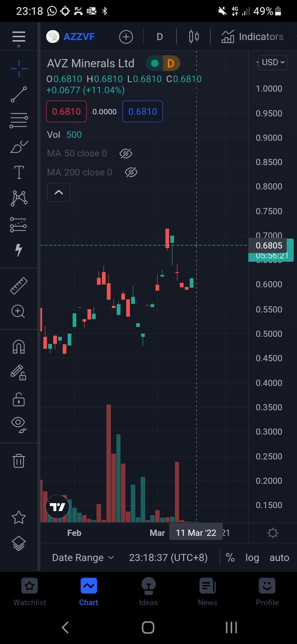The width and height of the screenshot is (297, 644).
Task: Tap the Android back button
Action: (65, 627)
